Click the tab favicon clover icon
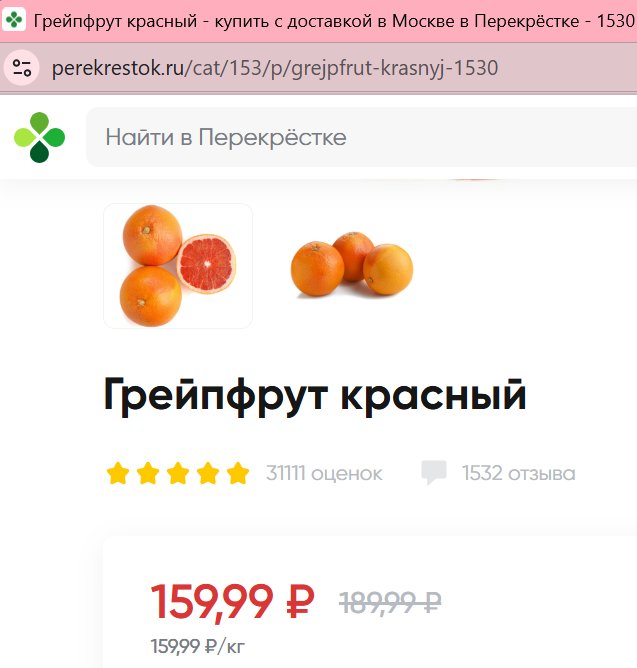This screenshot has width=637, height=668. pos(14,20)
